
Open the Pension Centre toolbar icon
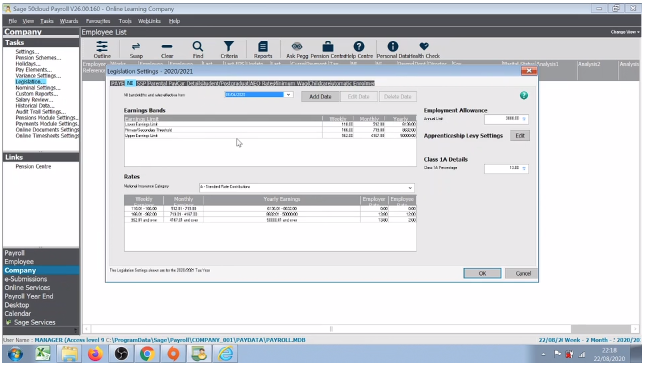(x=328, y=50)
